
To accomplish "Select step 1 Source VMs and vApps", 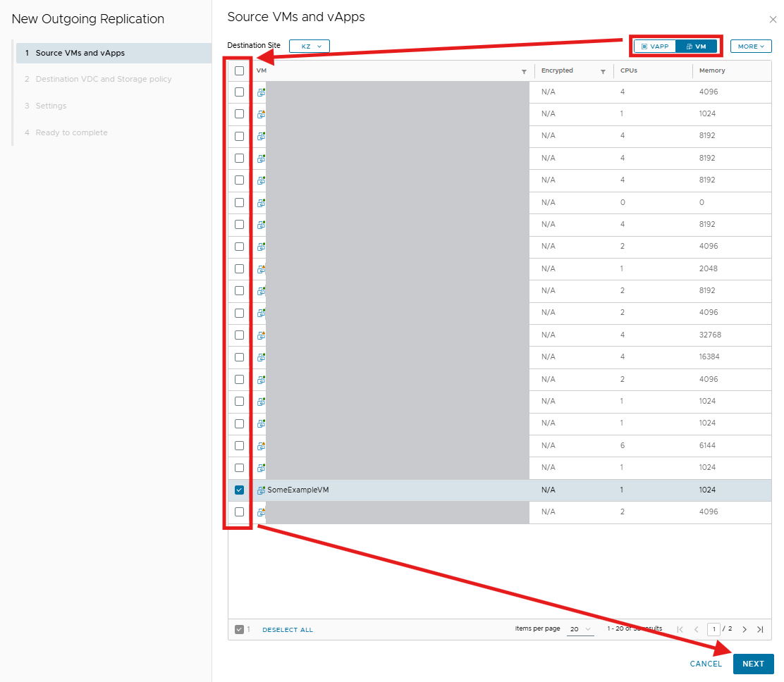I will (x=114, y=53).
